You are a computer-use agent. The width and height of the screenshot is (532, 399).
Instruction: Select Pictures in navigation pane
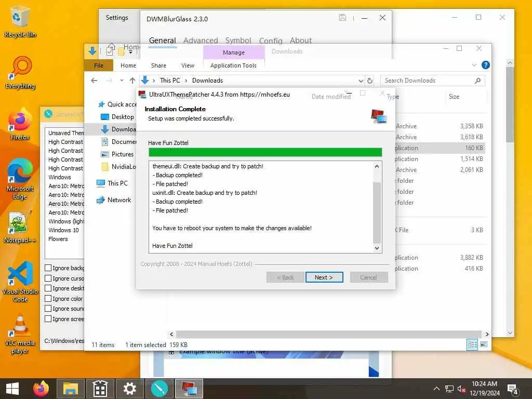117,154
